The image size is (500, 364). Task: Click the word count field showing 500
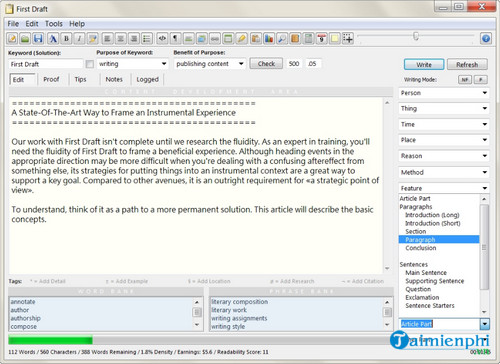(x=294, y=64)
